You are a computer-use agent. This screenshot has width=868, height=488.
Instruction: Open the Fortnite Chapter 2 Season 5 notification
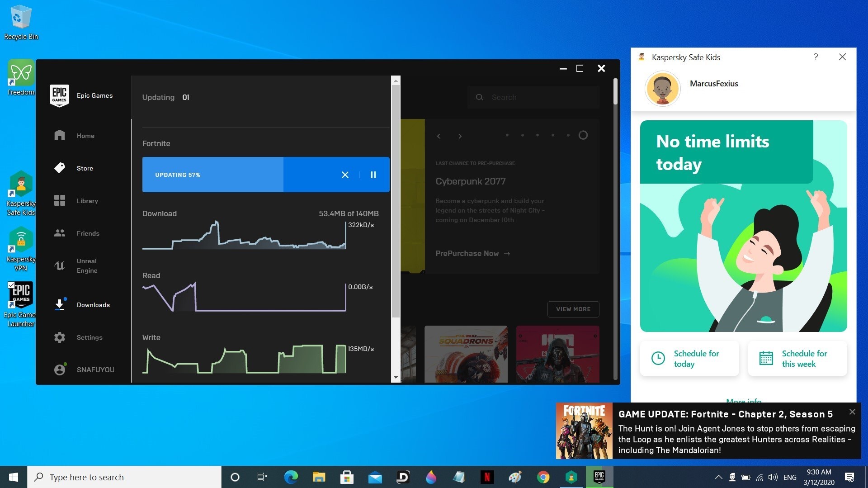point(708,431)
